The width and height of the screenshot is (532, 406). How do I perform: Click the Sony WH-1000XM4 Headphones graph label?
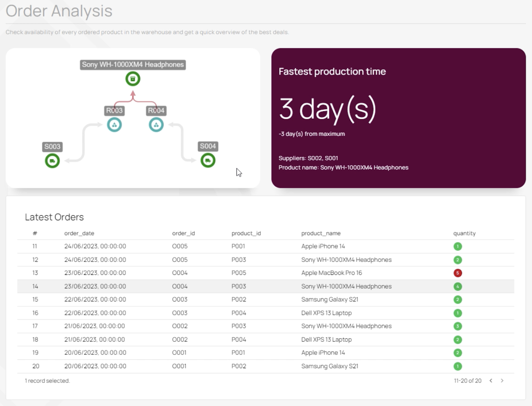[x=133, y=65]
